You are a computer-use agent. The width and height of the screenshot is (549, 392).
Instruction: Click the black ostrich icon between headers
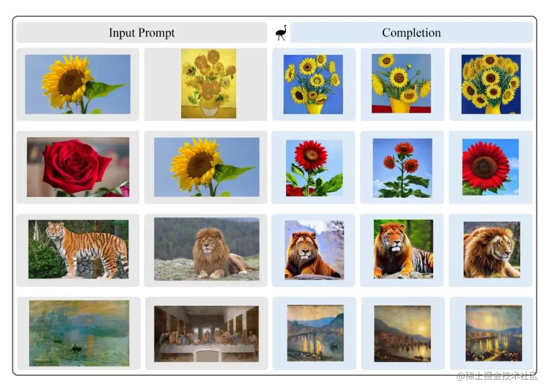tap(281, 33)
